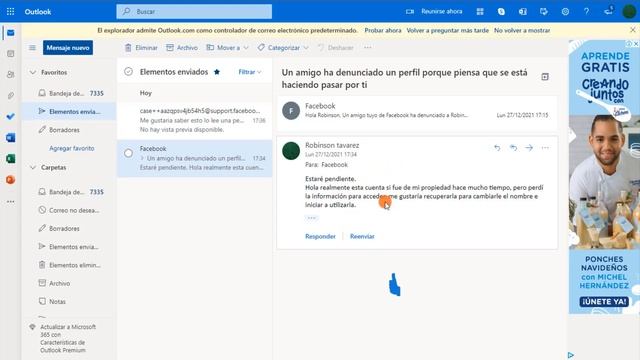Open Skype from the top bar

click(501, 11)
